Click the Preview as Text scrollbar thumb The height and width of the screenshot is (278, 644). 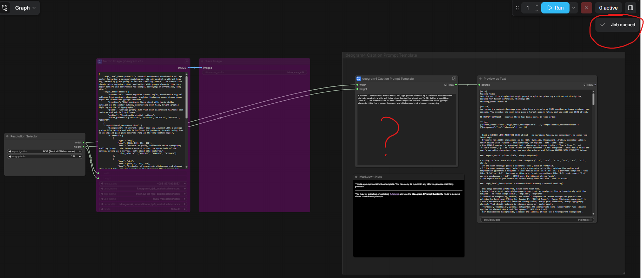[x=593, y=99]
